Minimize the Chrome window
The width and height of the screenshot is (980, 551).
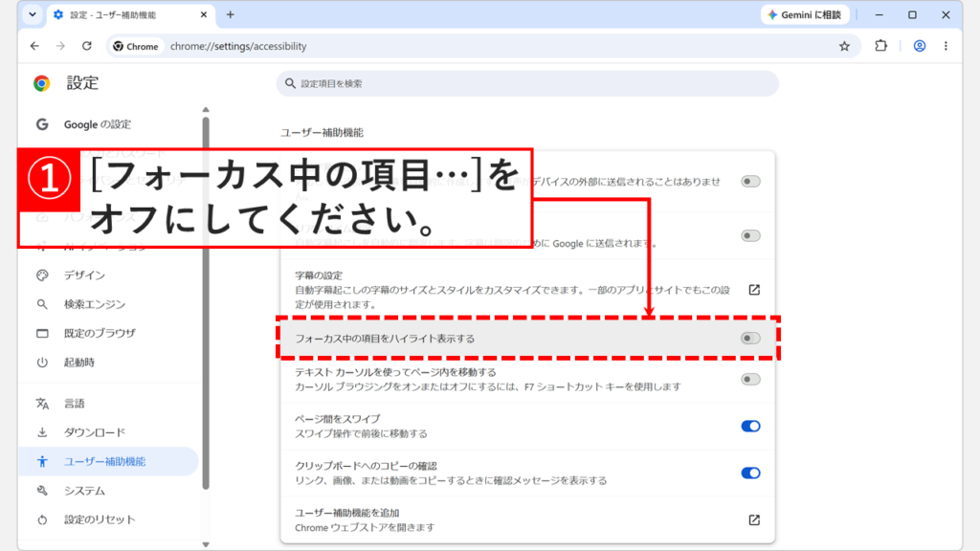pos(879,14)
